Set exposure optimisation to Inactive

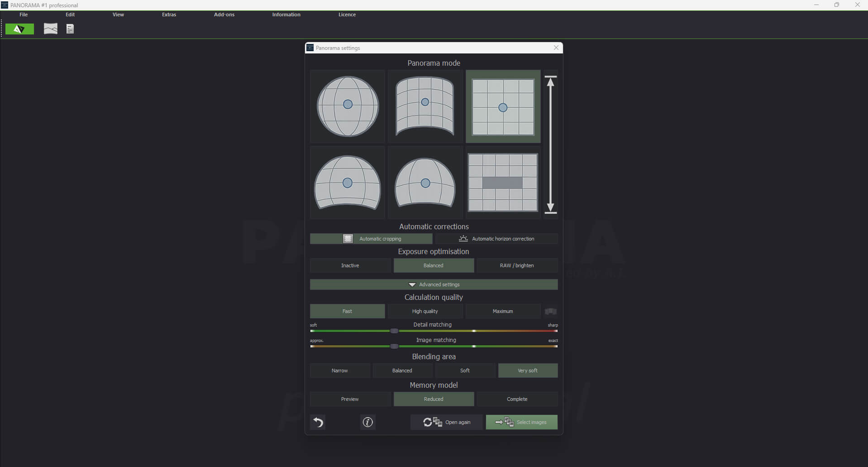click(x=349, y=265)
